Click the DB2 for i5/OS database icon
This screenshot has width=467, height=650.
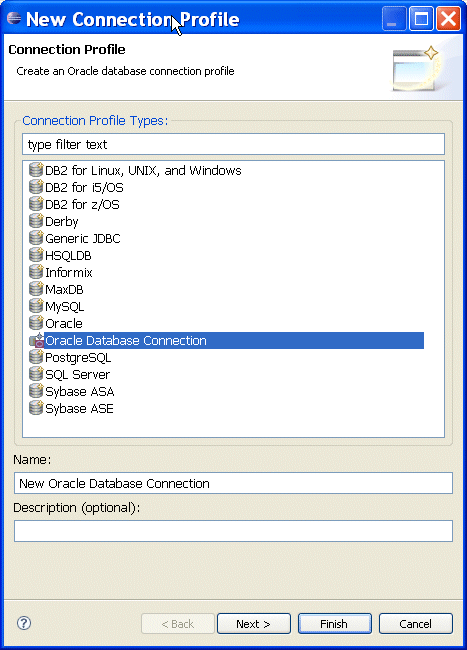(36, 187)
